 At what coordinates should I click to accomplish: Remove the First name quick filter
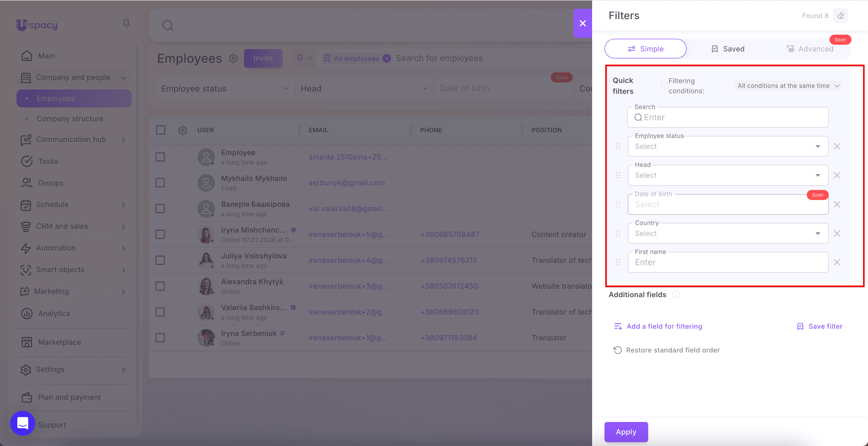click(837, 262)
